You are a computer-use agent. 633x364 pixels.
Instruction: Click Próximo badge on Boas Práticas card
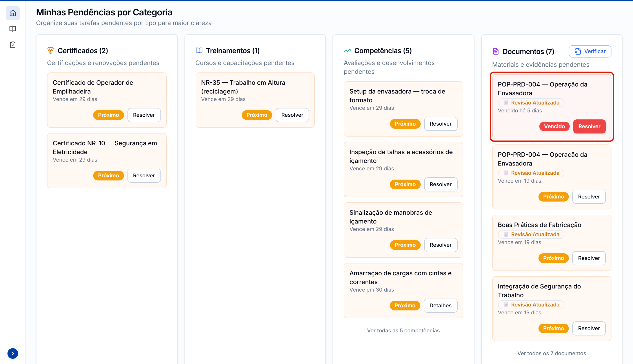click(x=553, y=258)
